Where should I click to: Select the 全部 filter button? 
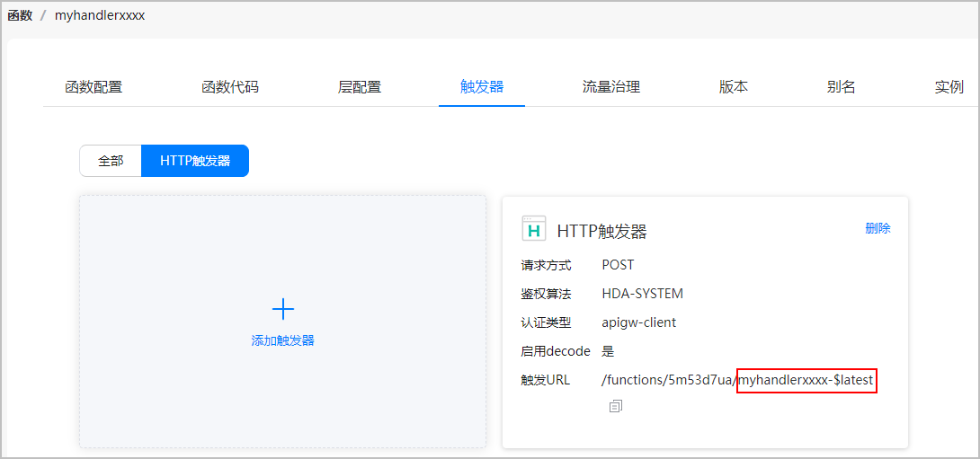(x=111, y=161)
